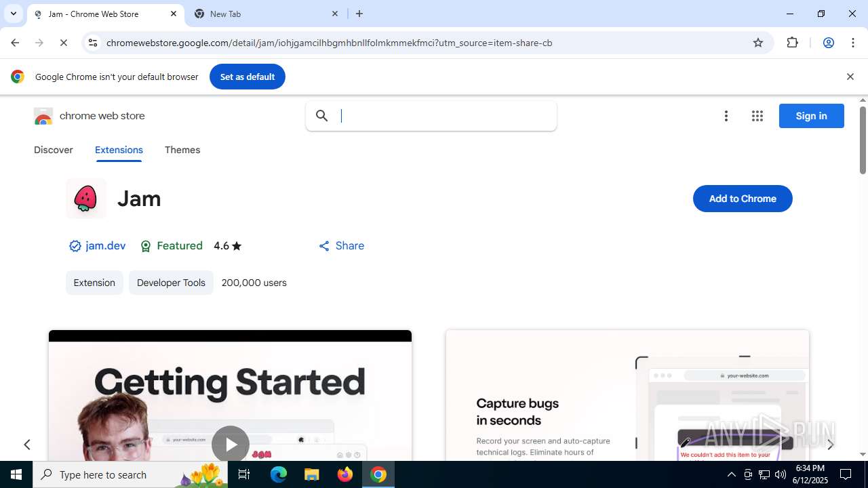The height and width of the screenshot is (488, 868).
Task: Open the Themes section
Action: point(182,150)
